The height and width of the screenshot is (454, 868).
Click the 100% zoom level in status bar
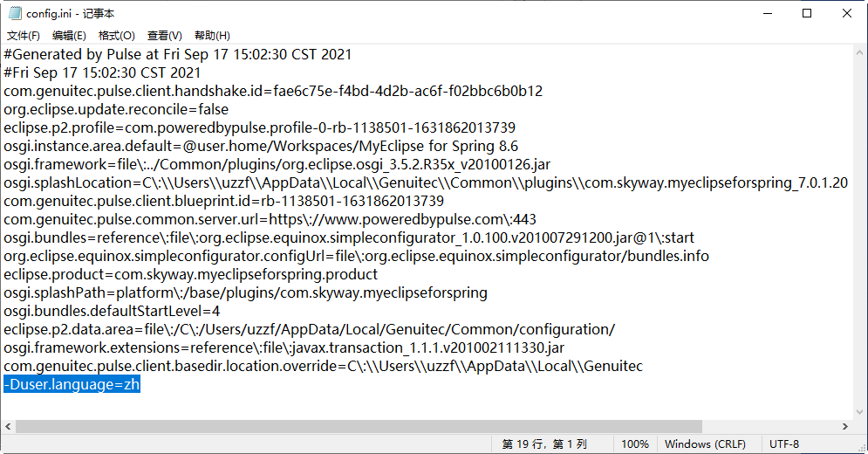point(634,444)
